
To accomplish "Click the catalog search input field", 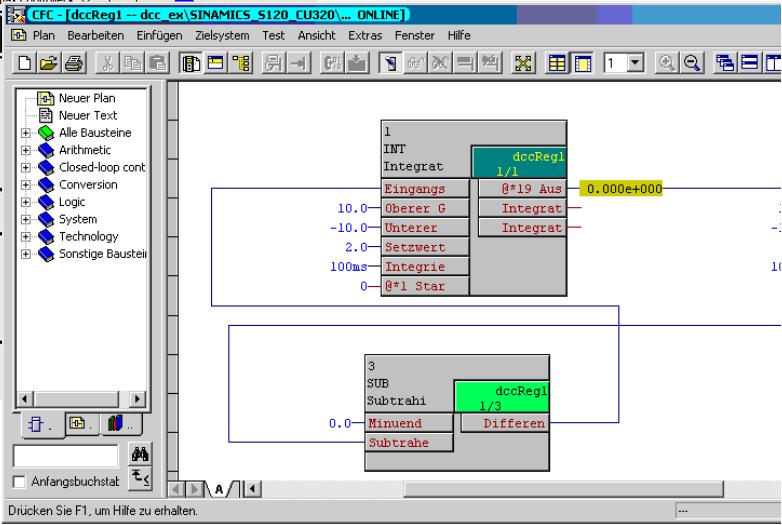I will pos(65,456).
